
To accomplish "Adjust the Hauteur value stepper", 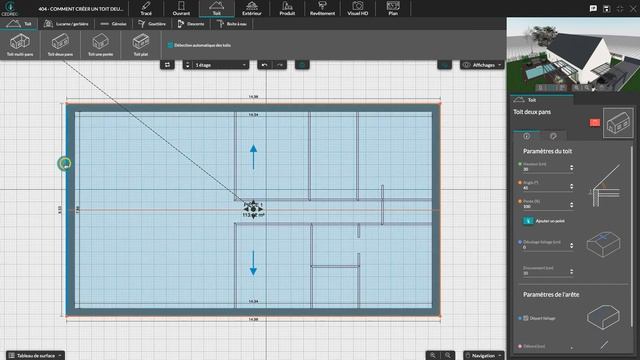I will pos(571,168).
